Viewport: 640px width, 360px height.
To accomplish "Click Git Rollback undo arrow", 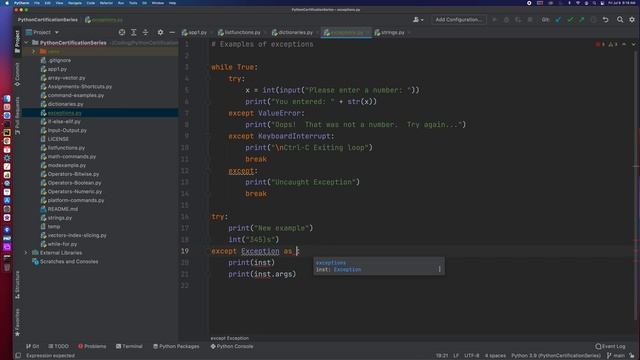I will point(606,20).
